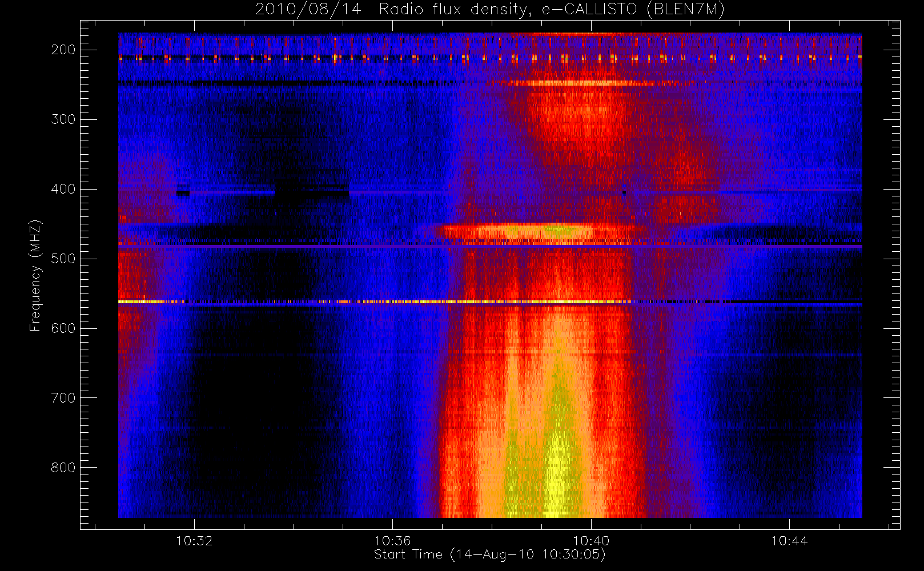
Task: Click the bright horizontal interference line near 560 MHz
Action: click(490, 301)
